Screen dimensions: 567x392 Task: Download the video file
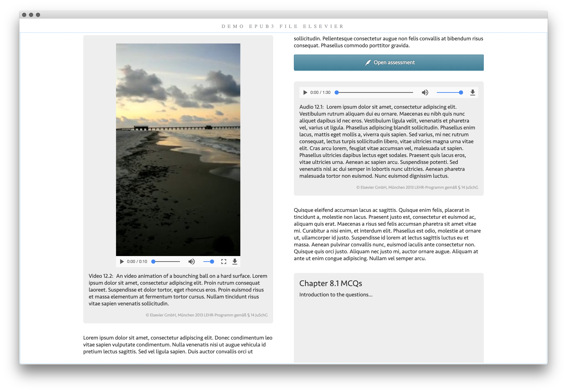tap(235, 262)
